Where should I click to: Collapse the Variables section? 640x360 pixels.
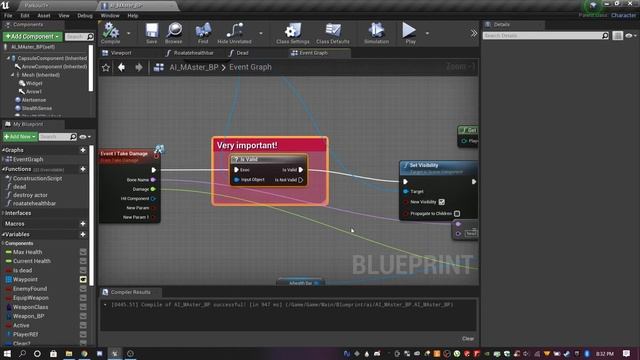(x=3, y=234)
